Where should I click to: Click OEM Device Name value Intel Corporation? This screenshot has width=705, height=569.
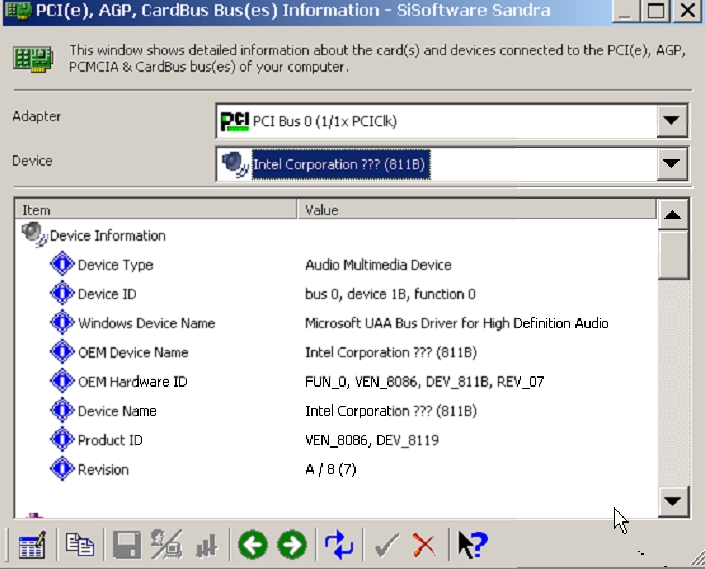[x=391, y=352]
